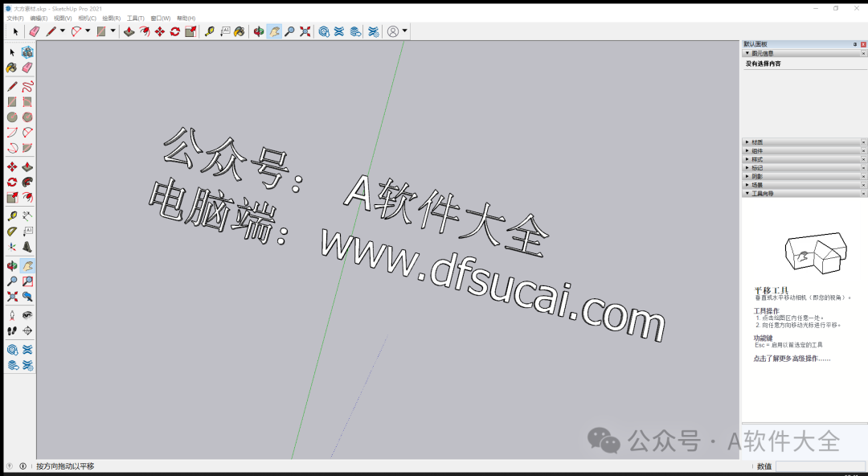Select the Eraser tool
The image size is (868, 476).
pyautogui.click(x=35, y=31)
